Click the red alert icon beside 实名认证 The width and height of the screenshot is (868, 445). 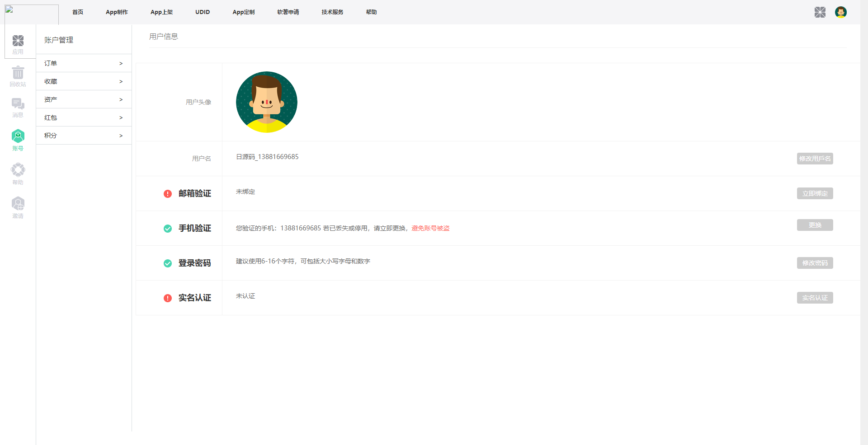click(x=168, y=298)
